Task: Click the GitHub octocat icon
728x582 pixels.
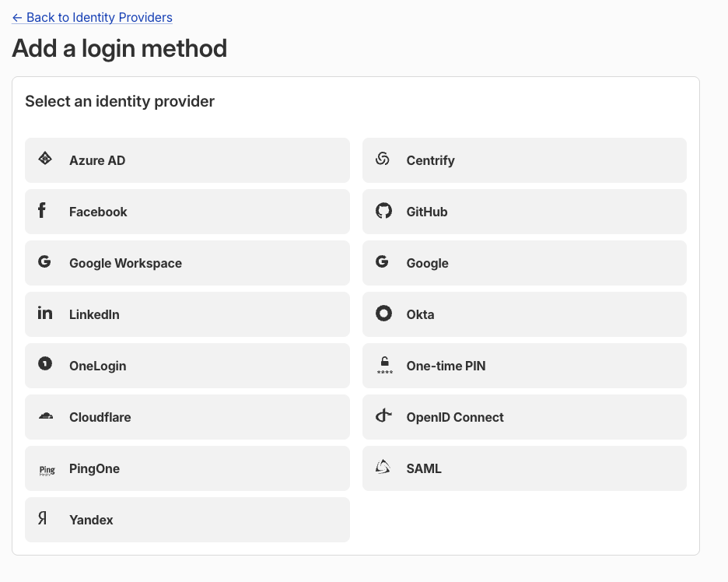Action: (383, 210)
